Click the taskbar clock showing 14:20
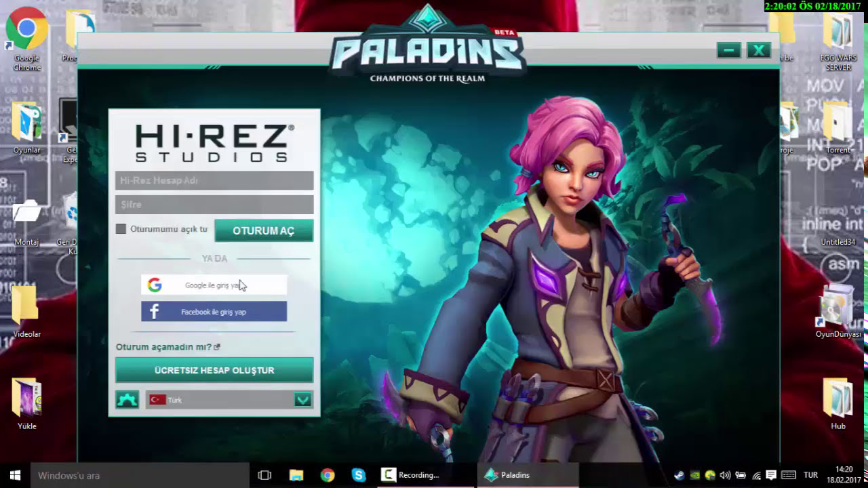The height and width of the screenshot is (488, 868). point(844,475)
